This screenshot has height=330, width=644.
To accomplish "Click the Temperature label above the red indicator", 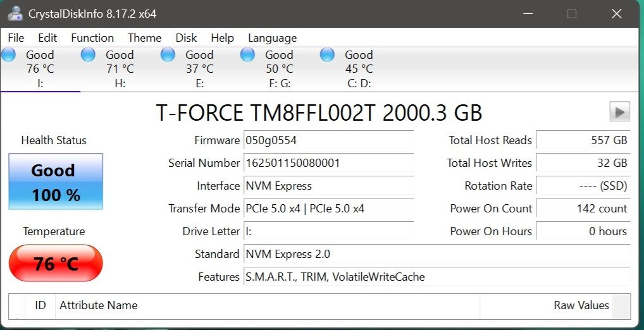I will point(54,231).
